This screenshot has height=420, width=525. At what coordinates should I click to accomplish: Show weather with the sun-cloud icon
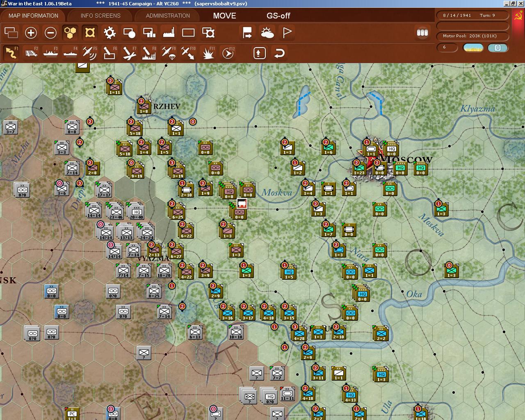click(267, 32)
